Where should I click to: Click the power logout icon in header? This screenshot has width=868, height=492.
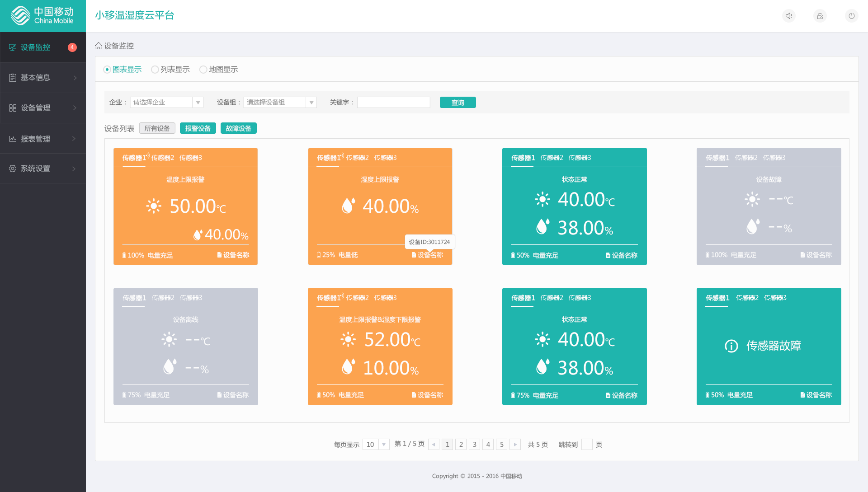pos(851,16)
